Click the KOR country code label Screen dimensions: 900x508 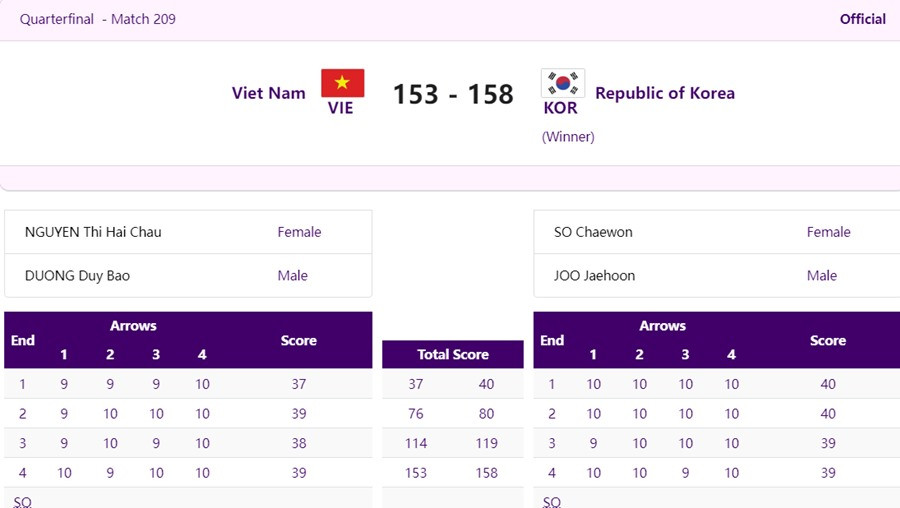561,108
